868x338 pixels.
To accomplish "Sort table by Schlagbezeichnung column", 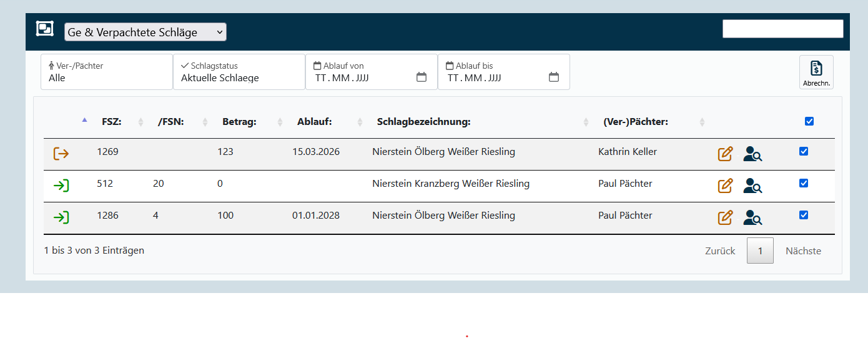I will tap(423, 122).
